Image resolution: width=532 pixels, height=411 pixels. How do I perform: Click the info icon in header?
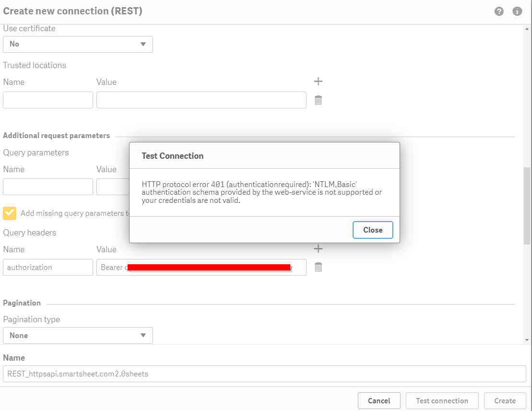pyautogui.click(x=517, y=11)
